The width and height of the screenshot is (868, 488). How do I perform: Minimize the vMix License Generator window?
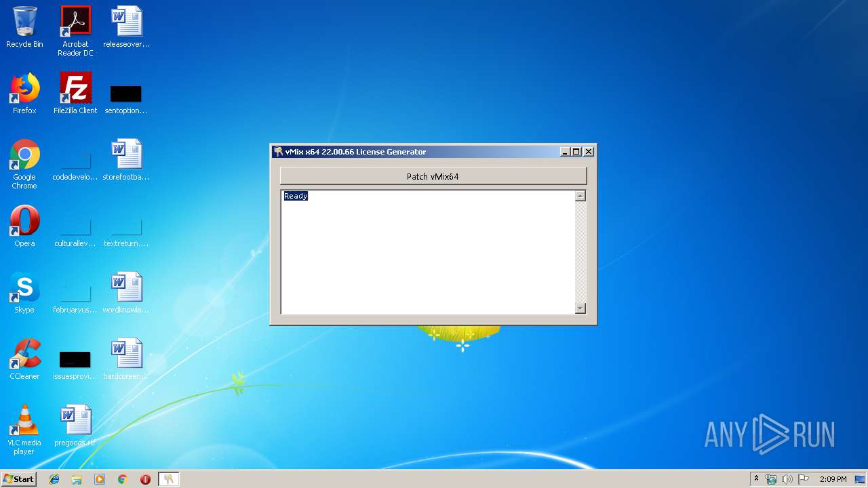565,152
